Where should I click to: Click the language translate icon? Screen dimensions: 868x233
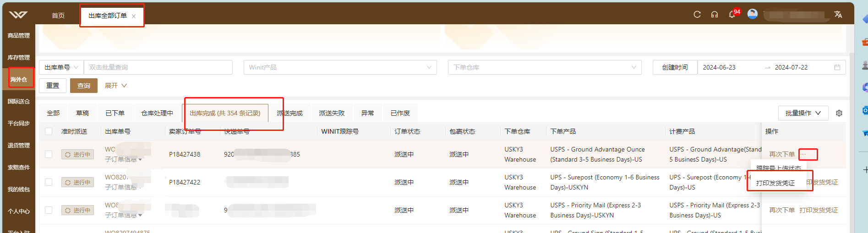[x=838, y=15]
